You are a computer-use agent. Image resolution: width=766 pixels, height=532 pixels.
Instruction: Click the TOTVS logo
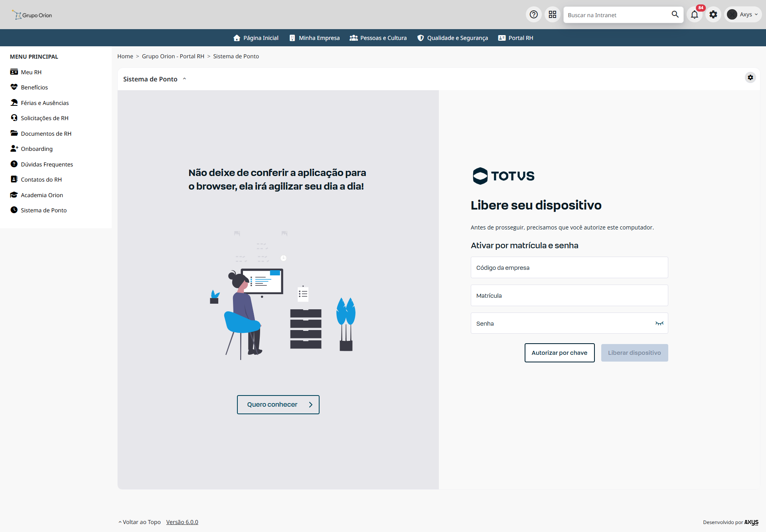click(x=503, y=176)
